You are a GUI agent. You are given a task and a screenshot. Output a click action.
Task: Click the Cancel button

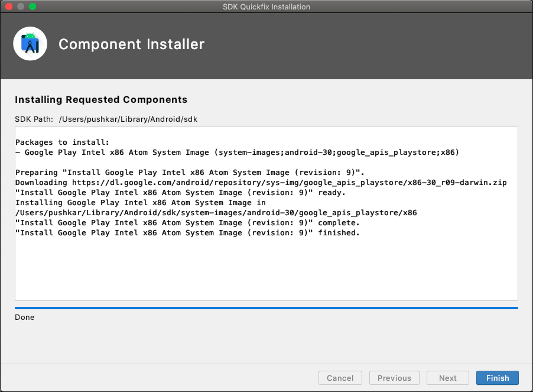(340, 378)
